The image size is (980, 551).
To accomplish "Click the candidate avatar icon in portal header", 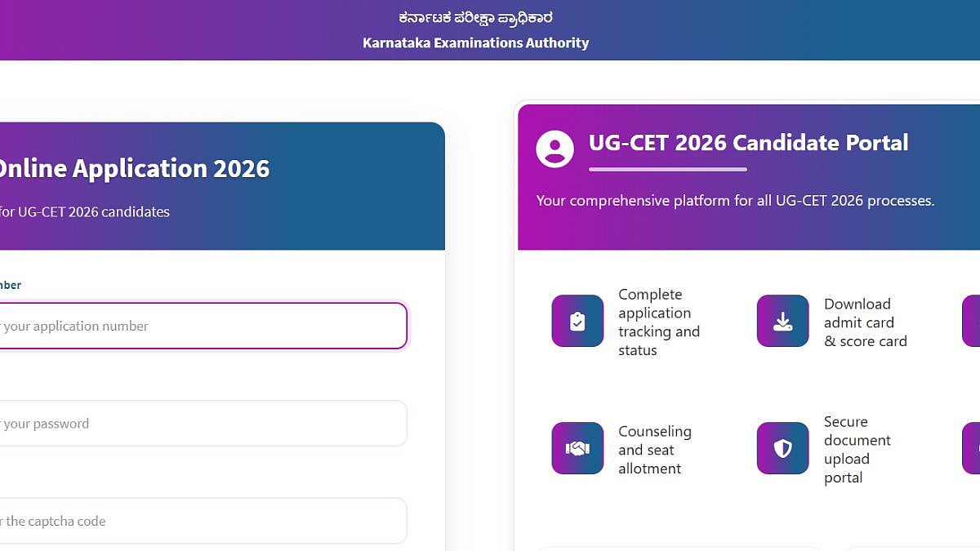I will (x=555, y=149).
